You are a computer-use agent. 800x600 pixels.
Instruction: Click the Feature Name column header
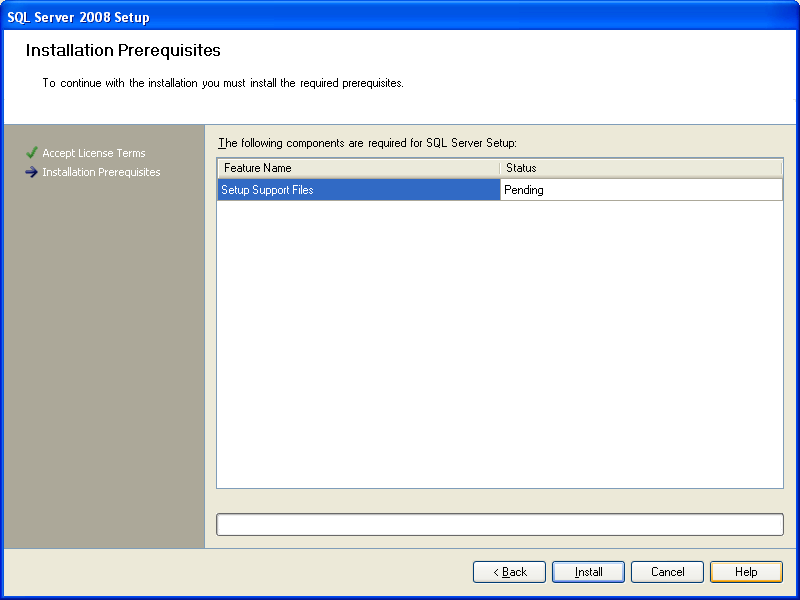pos(359,168)
